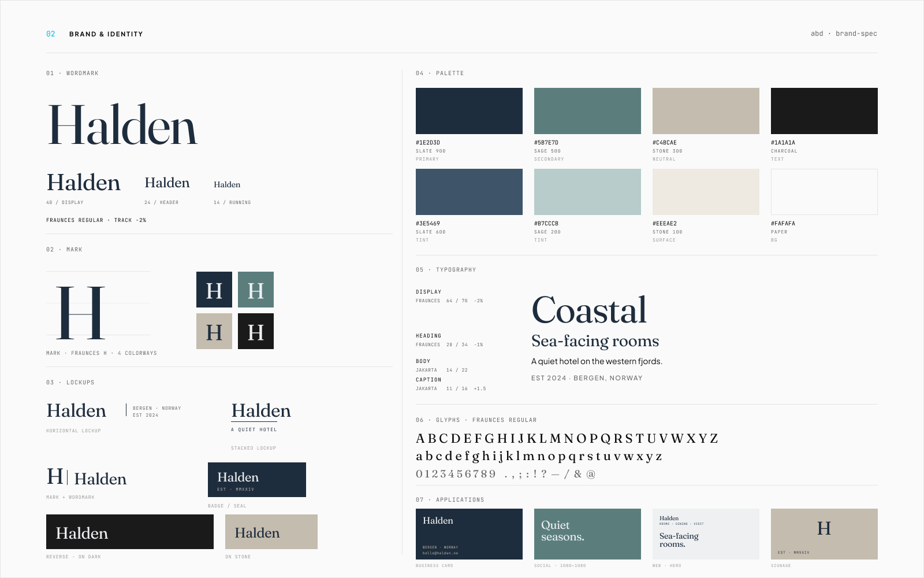This screenshot has width=924, height=578.
Task: Click the '04 · PALETTE' section label
Action: click(x=440, y=73)
